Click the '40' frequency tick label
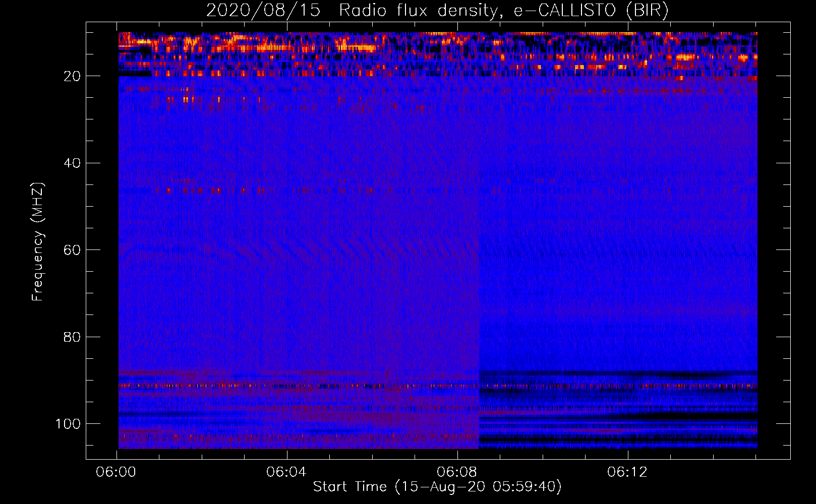 [72, 163]
